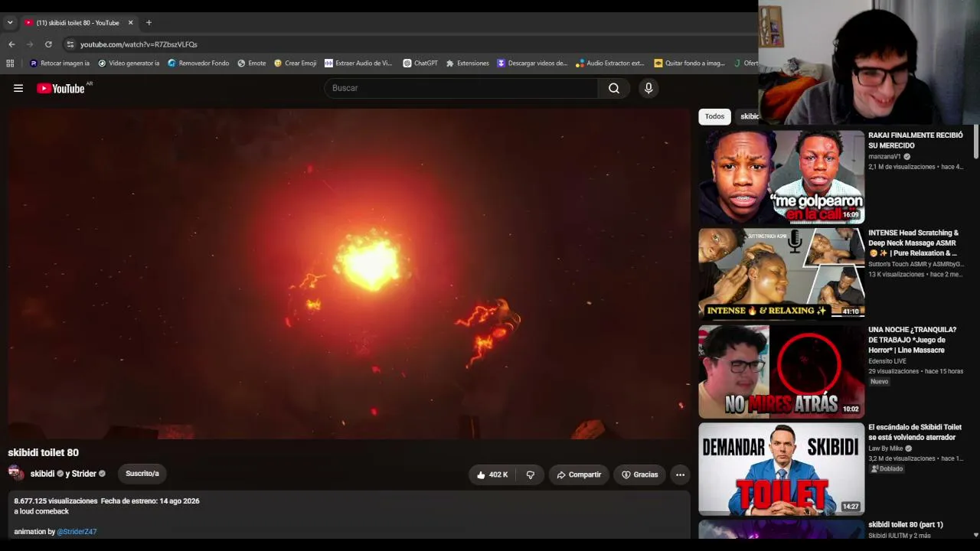This screenshot has height=551, width=980.
Task: Click the 'a loud comeback' description text
Action: [41, 511]
